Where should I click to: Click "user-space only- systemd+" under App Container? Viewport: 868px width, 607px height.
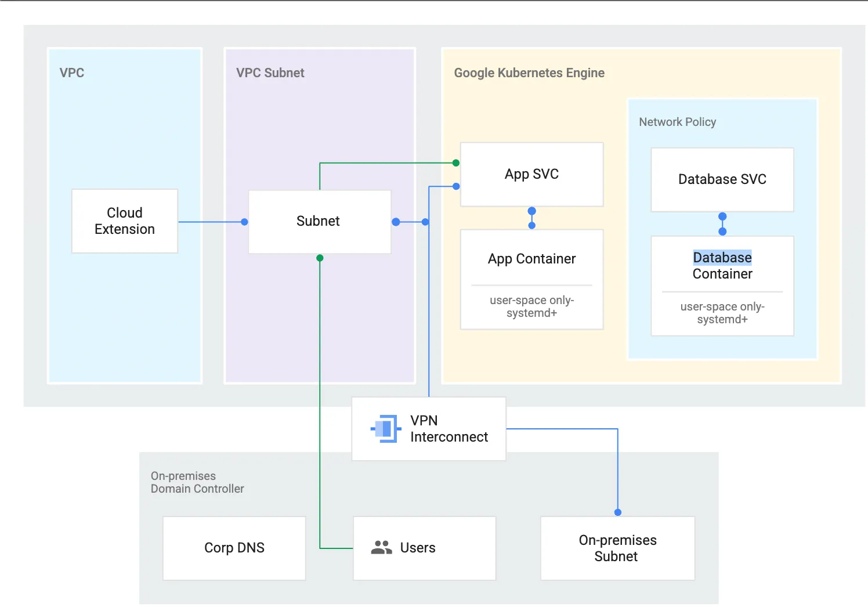pos(532,306)
